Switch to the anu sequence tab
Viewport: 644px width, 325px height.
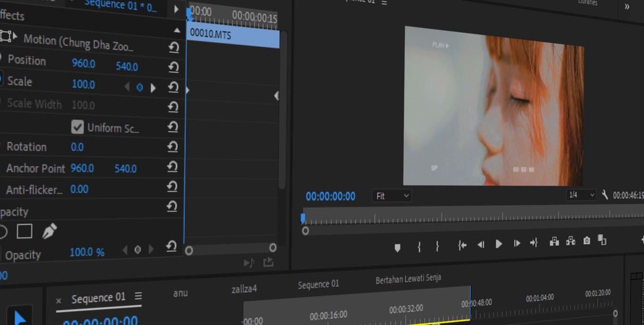tap(180, 293)
